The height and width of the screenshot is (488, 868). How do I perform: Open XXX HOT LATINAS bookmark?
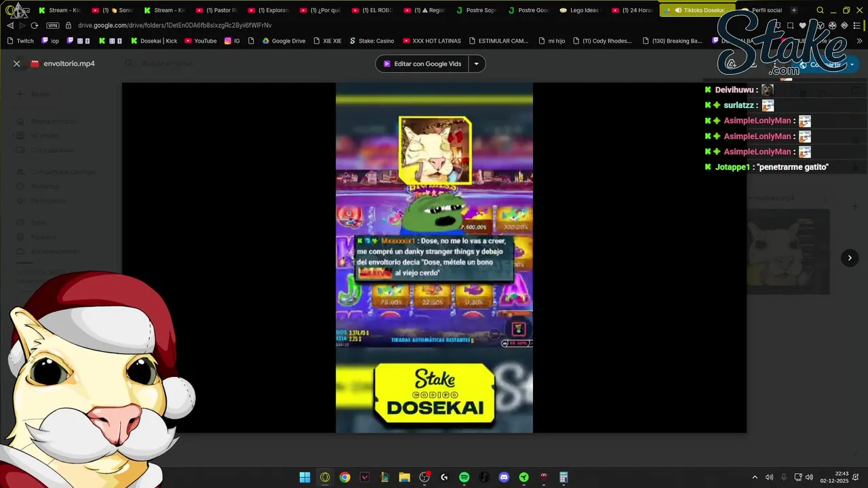[x=432, y=41]
